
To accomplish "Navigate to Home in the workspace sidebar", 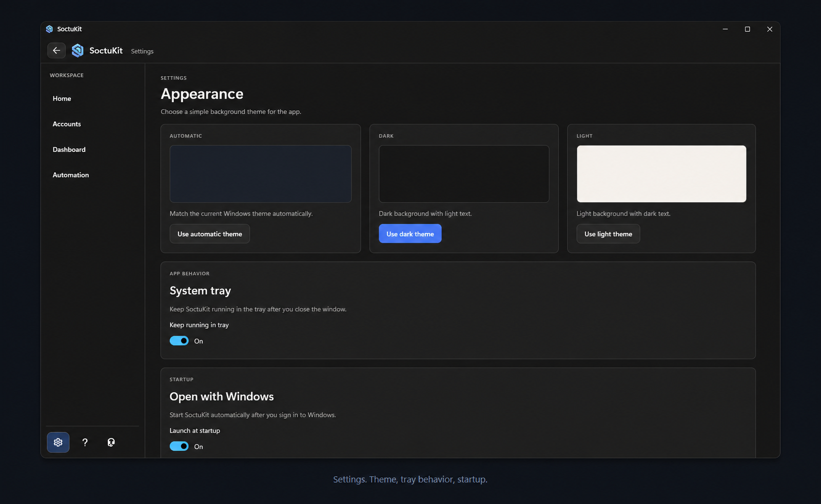I will [62, 98].
